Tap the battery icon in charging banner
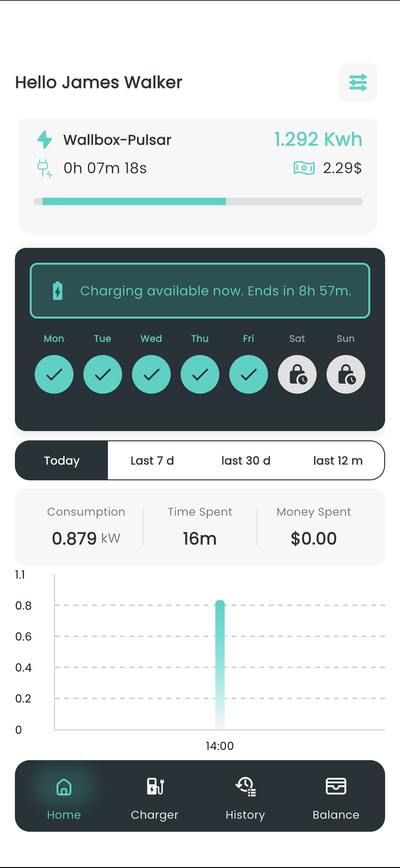 (x=58, y=291)
